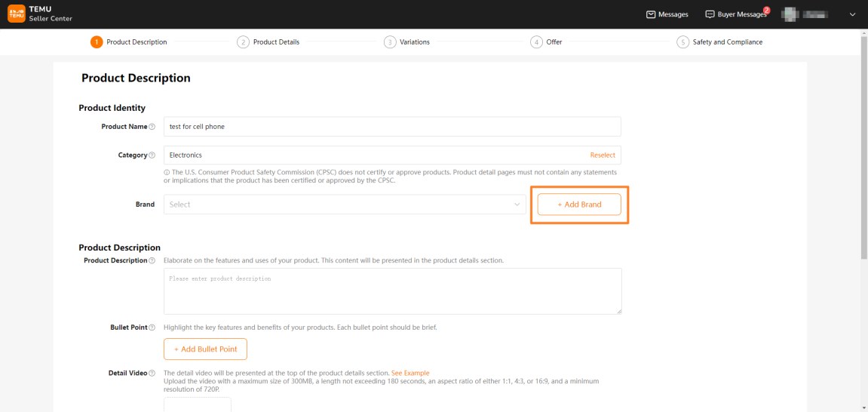
Task: Expand the account menu chevron
Action: 853,14
